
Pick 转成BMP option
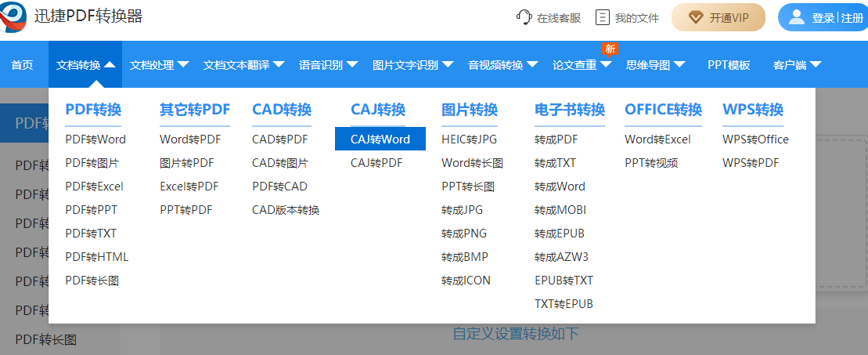click(464, 257)
